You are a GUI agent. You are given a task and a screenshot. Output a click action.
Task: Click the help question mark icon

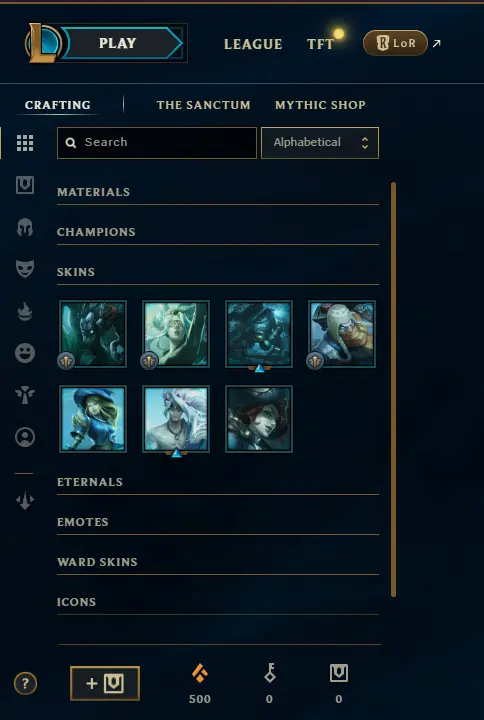coord(25,684)
